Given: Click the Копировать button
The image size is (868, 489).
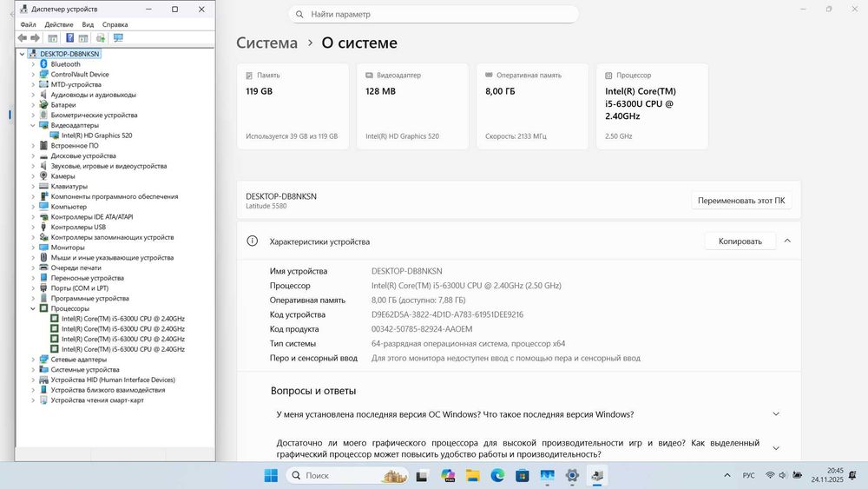Looking at the screenshot, I should click(x=740, y=241).
